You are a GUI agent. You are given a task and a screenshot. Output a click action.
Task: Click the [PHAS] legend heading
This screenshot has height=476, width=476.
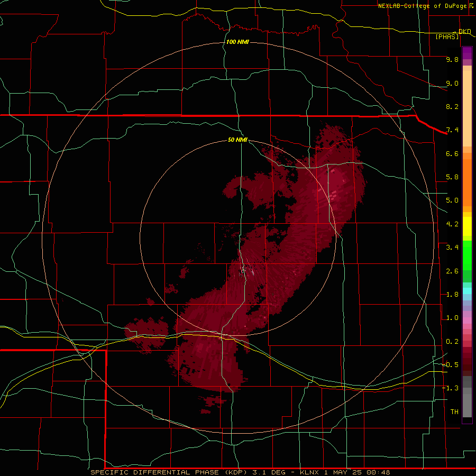(447, 36)
